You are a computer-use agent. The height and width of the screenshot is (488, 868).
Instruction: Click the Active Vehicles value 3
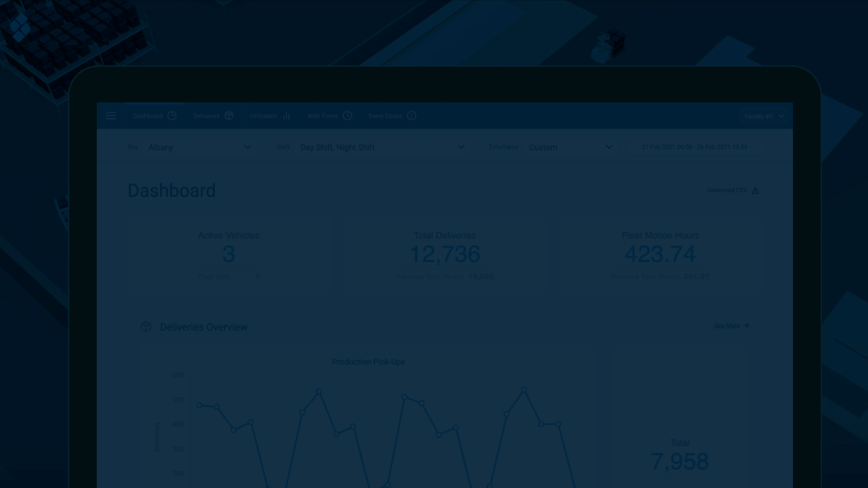click(229, 254)
